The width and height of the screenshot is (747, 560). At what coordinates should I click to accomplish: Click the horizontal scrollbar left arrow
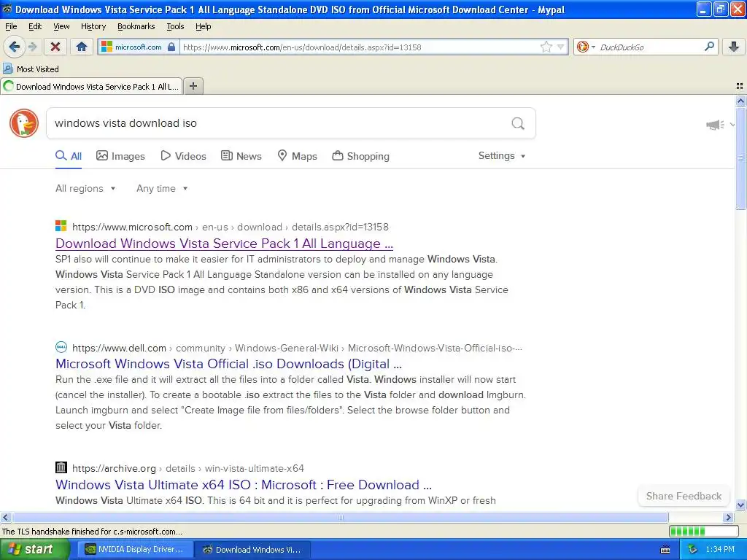pos(5,517)
